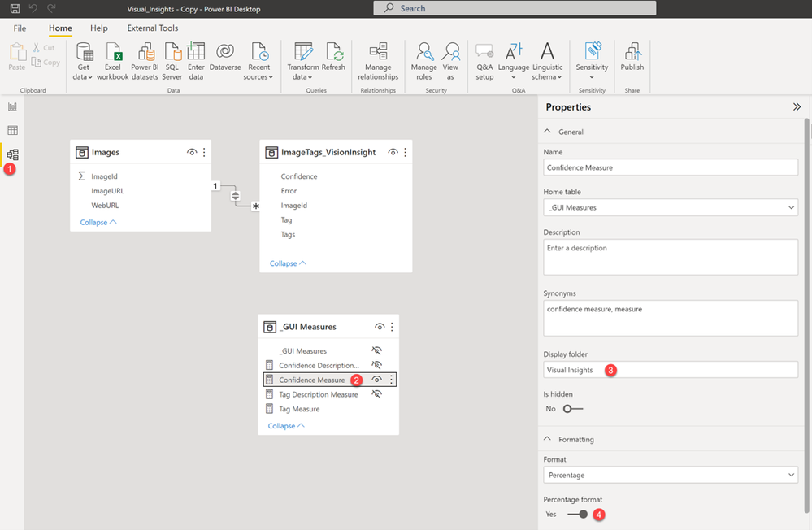812x530 pixels.
Task: Collapse the _GUI Measures table card
Action: (x=286, y=426)
